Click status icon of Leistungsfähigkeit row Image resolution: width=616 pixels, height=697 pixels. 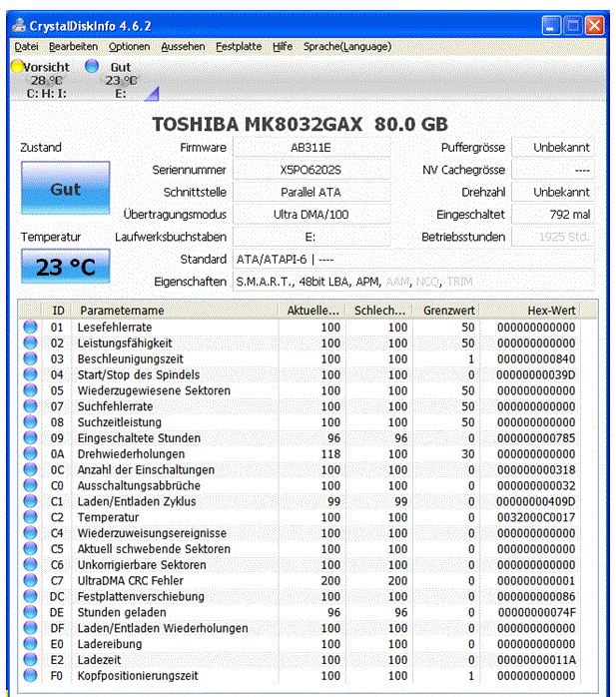pyautogui.click(x=30, y=343)
